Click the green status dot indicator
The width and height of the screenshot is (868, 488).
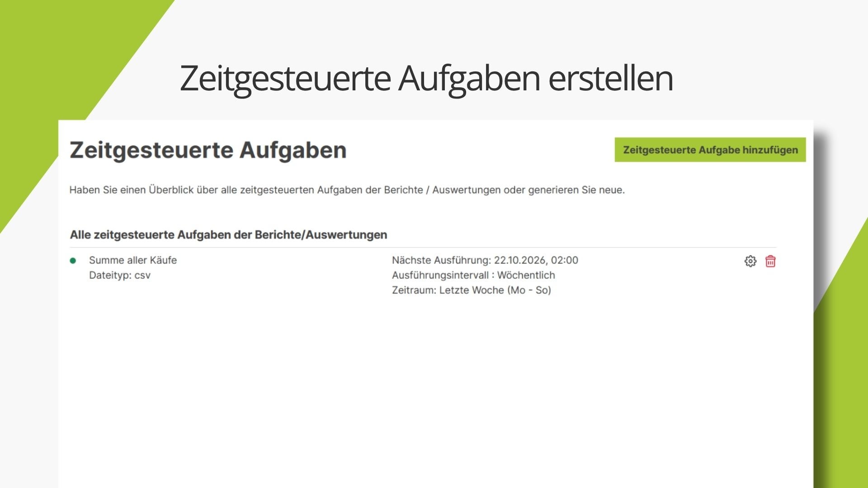pos(73,261)
